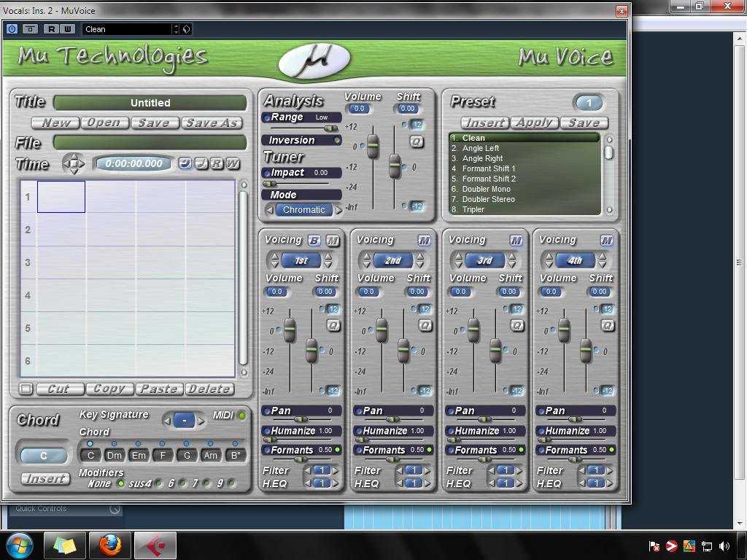Click the Q button in 2nd Voicing
Viewport: 747px width, 560px height.
click(x=425, y=326)
